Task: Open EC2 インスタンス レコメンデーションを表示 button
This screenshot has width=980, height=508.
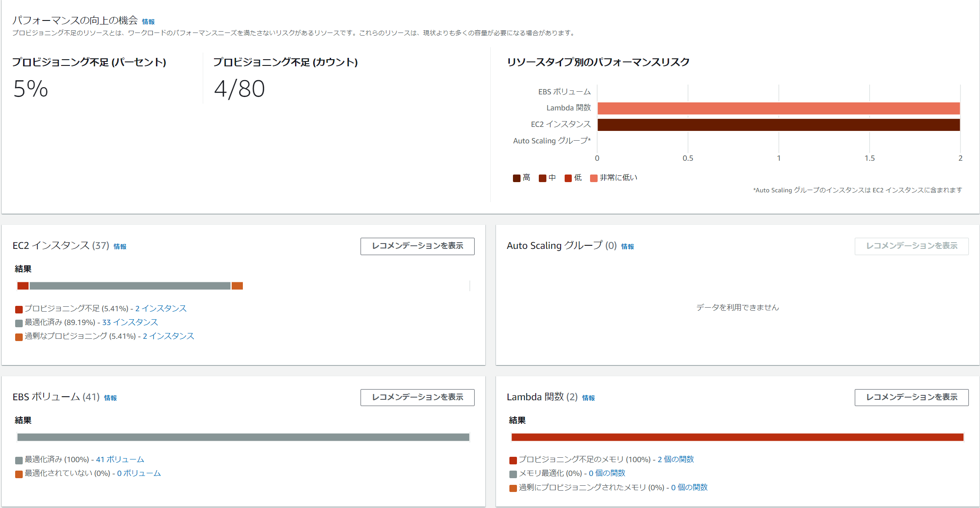Action: click(x=417, y=246)
